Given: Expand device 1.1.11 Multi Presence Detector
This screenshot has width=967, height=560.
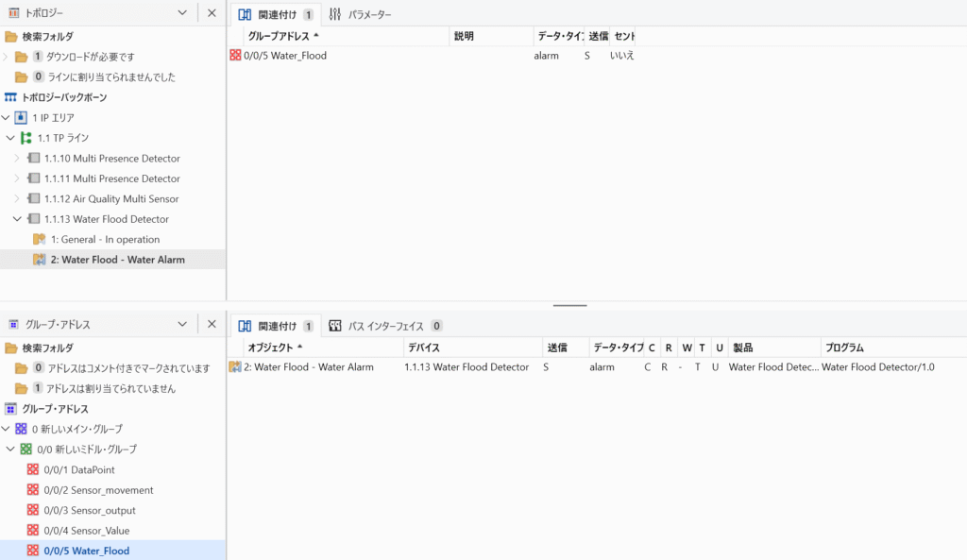Looking at the screenshot, I should [17, 178].
